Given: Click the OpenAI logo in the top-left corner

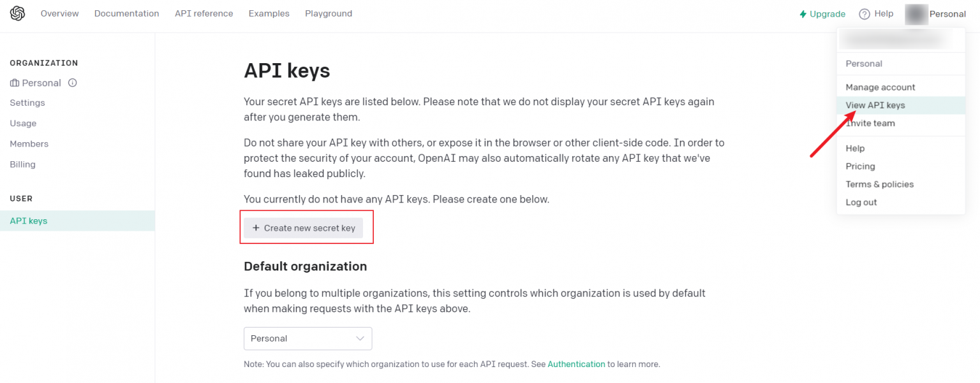Looking at the screenshot, I should 17,13.
